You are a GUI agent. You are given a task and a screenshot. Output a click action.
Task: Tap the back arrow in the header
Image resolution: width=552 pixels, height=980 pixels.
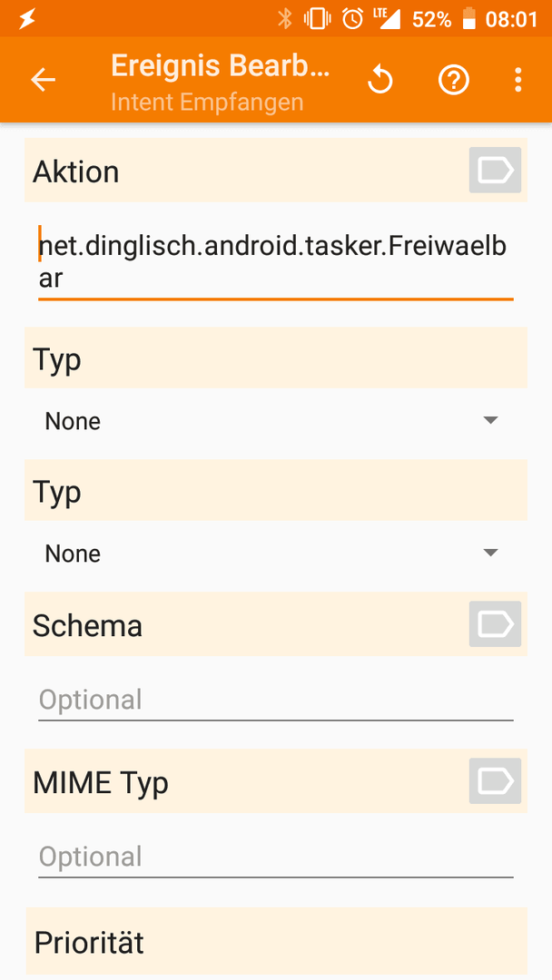pos(44,80)
